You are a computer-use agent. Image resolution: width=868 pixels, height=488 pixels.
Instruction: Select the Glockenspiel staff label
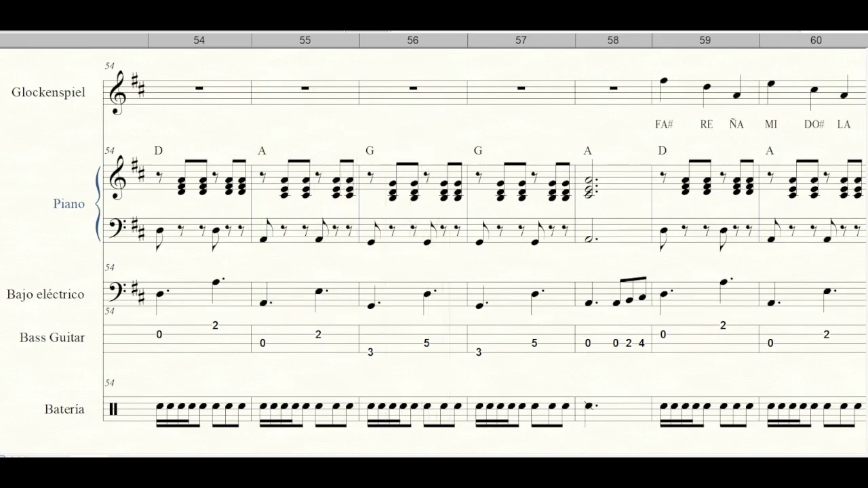coord(48,92)
